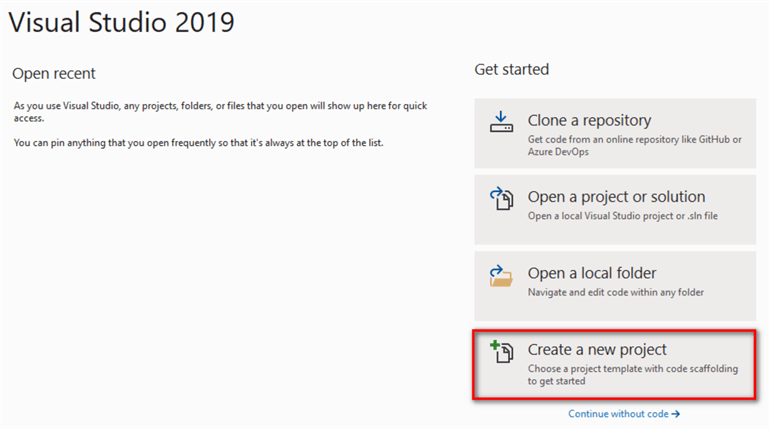The image size is (770, 428).
Task: Click the arrow next to Continue without code
Action: pyautogui.click(x=676, y=413)
